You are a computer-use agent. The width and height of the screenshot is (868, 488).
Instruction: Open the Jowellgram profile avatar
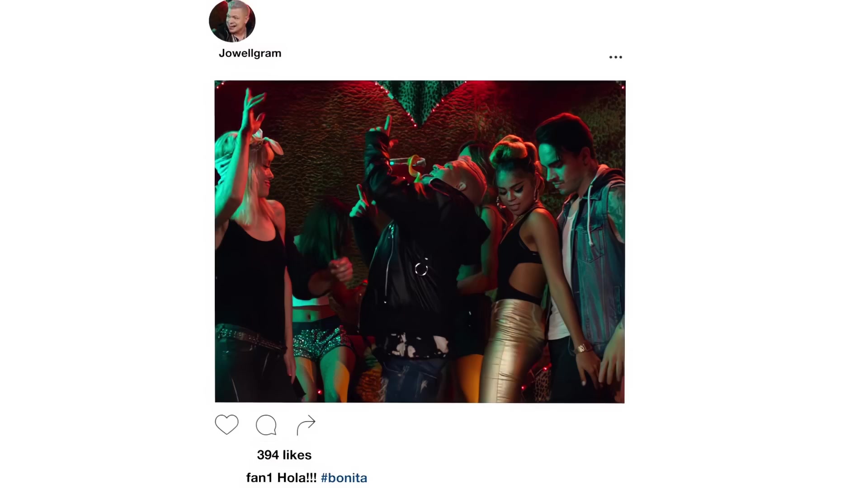click(x=232, y=21)
